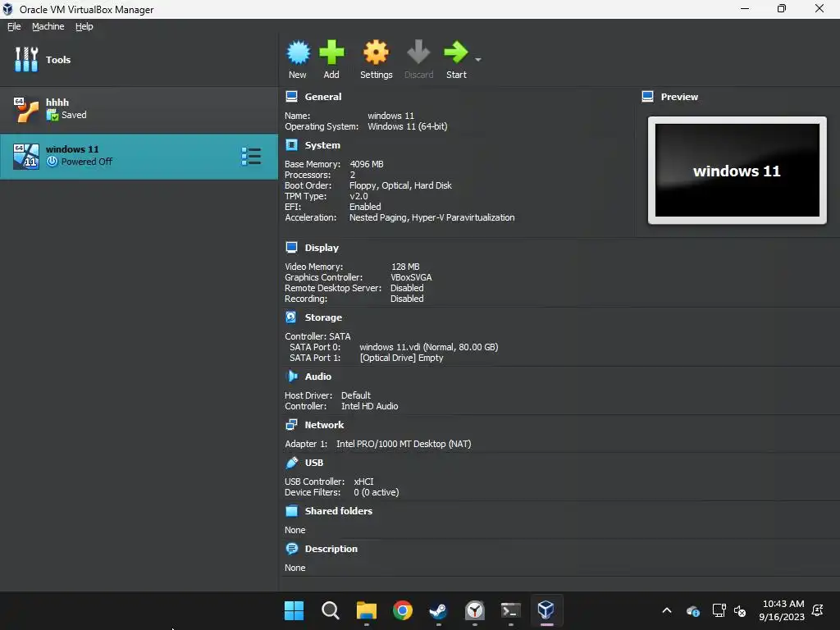Open the Machine menu

[x=48, y=26]
